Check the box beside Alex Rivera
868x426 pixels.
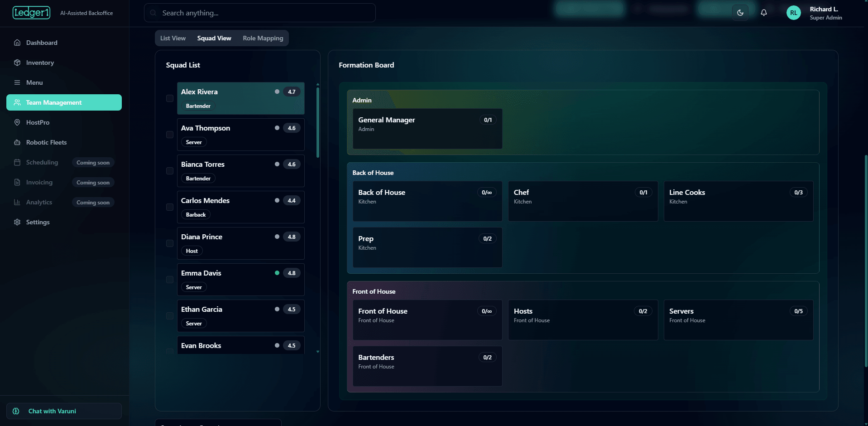170,98
